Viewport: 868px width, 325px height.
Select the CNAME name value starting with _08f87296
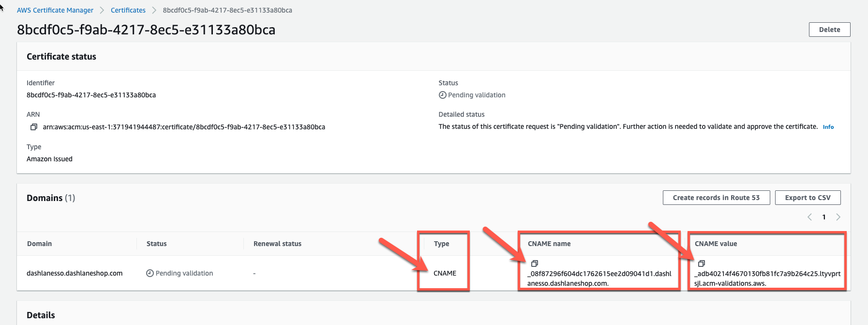(599, 279)
